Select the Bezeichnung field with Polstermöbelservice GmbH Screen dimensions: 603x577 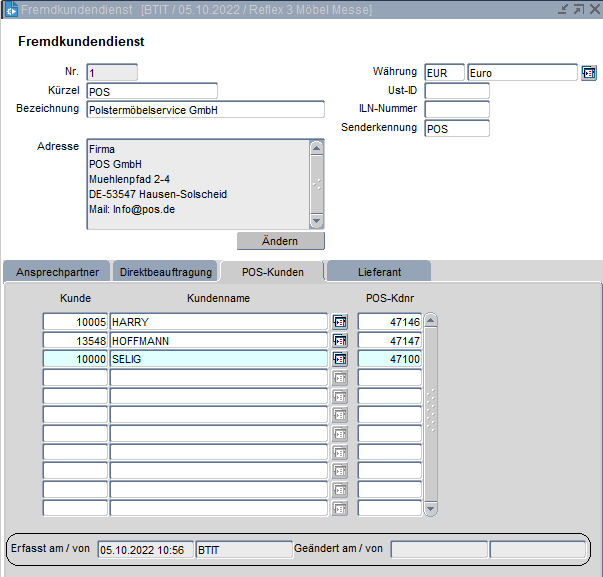(205, 110)
